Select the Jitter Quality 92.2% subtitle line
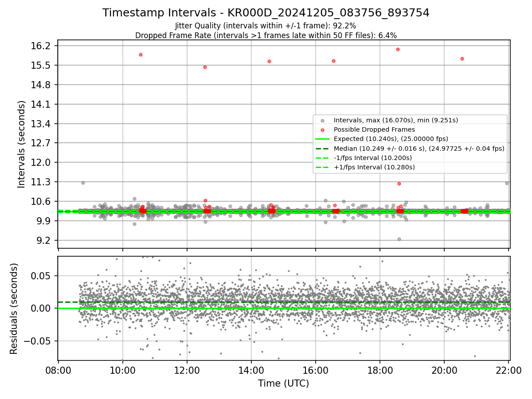 click(x=266, y=26)
